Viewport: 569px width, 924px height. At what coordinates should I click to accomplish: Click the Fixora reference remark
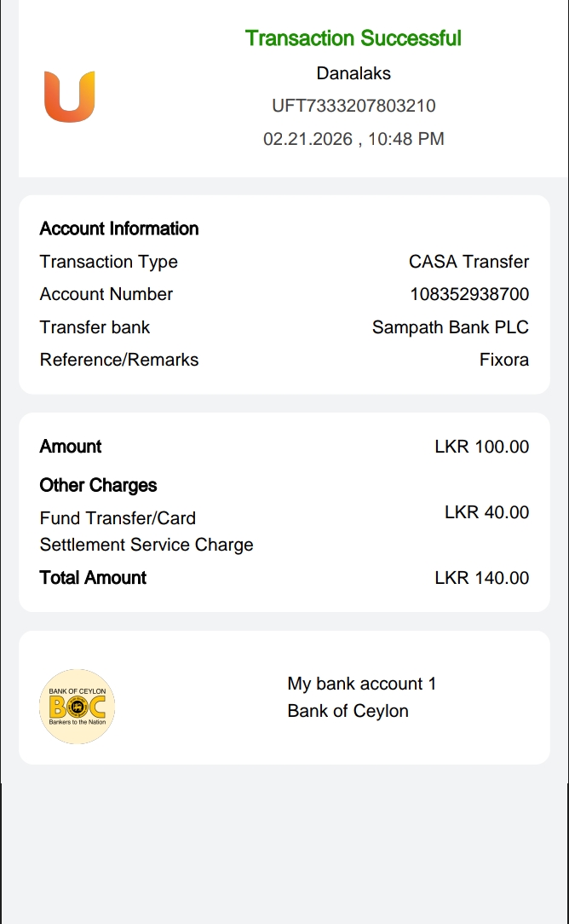(503, 360)
